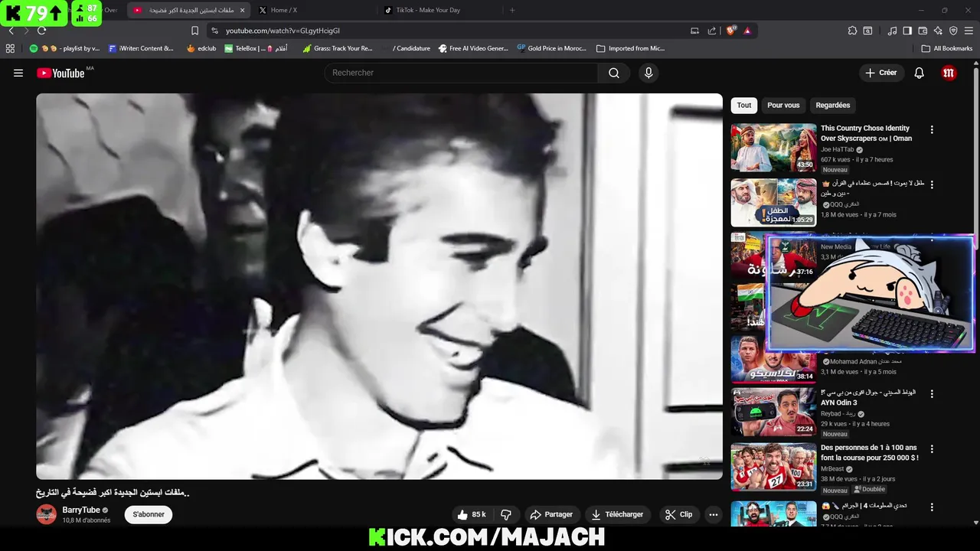Create a Clip of this video
The width and height of the screenshot is (980, 551).
click(x=678, y=514)
